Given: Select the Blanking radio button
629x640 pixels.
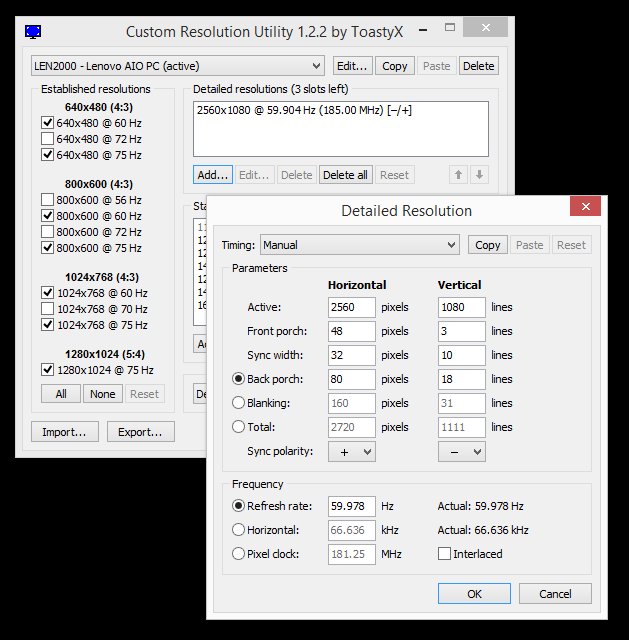Looking at the screenshot, I should coord(238,403).
